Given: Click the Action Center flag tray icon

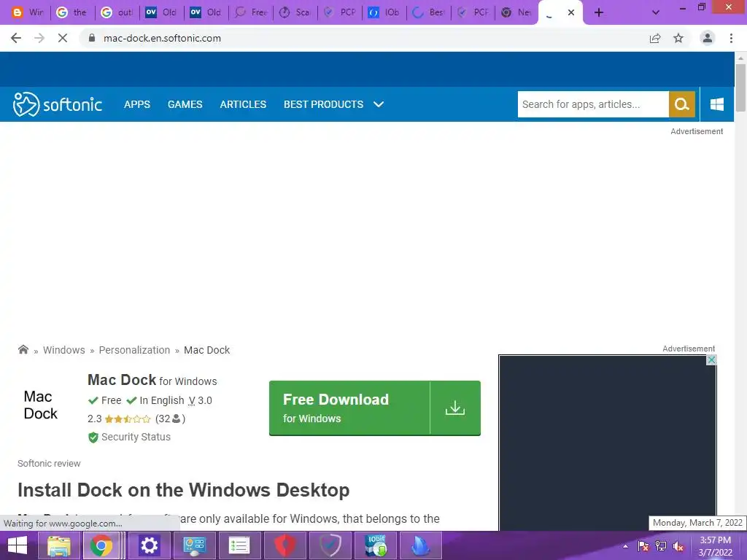Looking at the screenshot, I should [643, 545].
